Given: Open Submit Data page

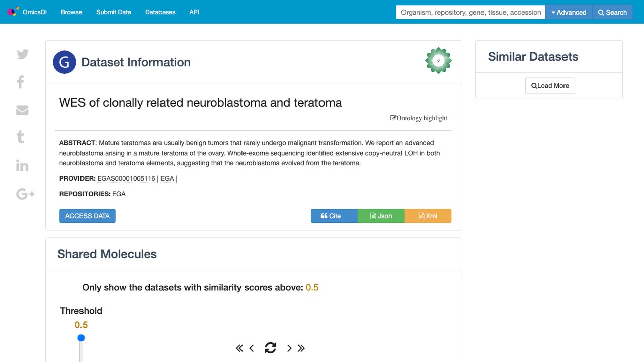Looking at the screenshot, I should click(114, 12).
